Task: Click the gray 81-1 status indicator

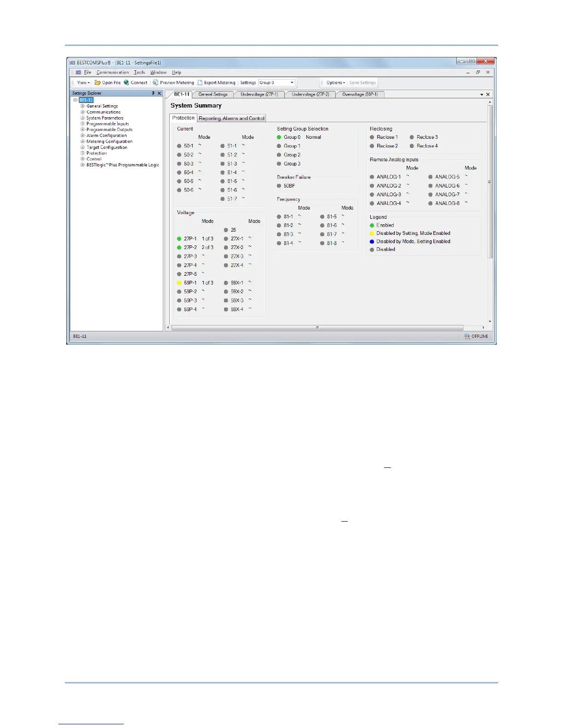Action: point(279,217)
